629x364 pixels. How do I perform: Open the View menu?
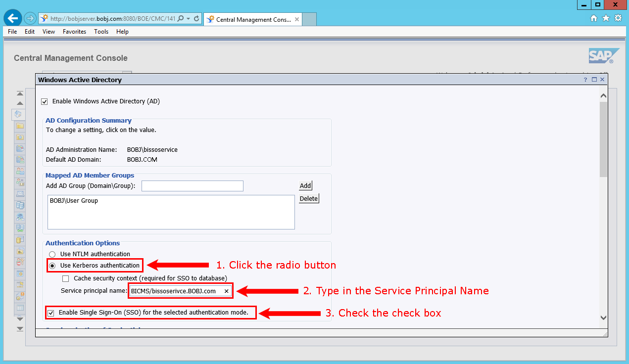pos(48,32)
